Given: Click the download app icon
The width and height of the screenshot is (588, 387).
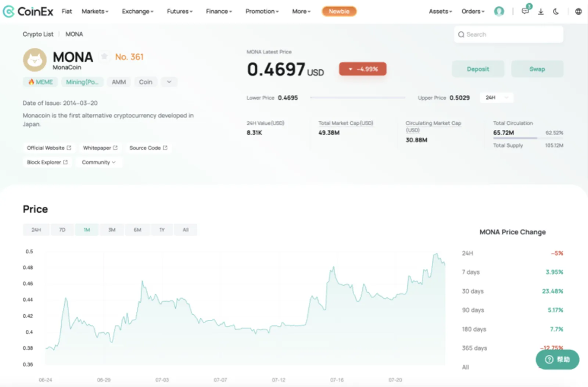Looking at the screenshot, I should (541, 11).
